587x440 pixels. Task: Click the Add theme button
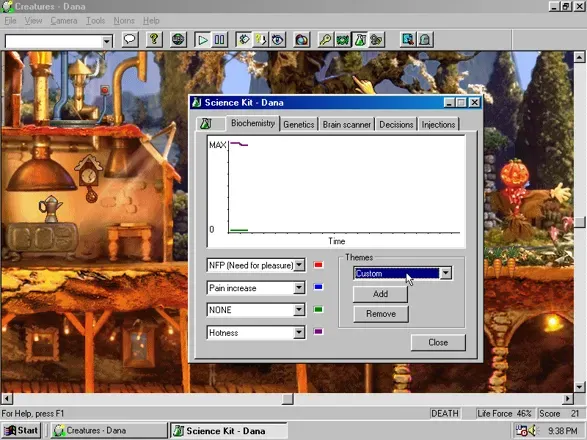click(x=380, y=294)
